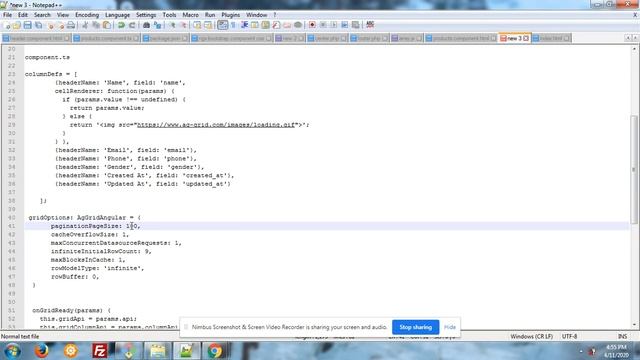Start macro recording with red dot icon
Image resolution: width=640 pixels, height=360 pixels.
pyautogui.click(x=312, y=25)
